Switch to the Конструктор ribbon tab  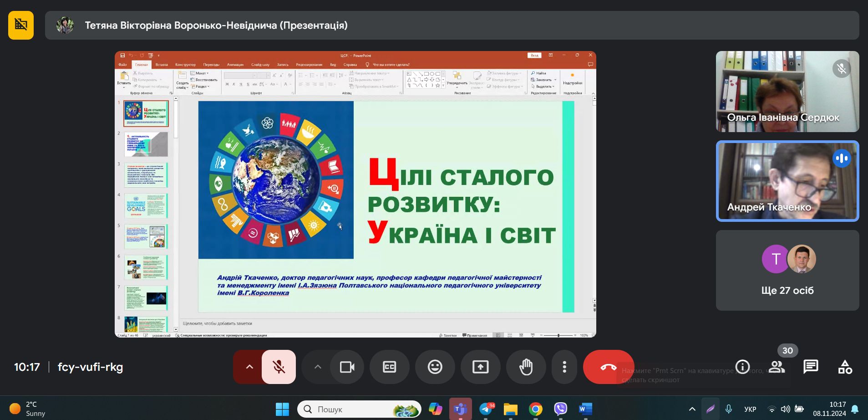[185, 65]
